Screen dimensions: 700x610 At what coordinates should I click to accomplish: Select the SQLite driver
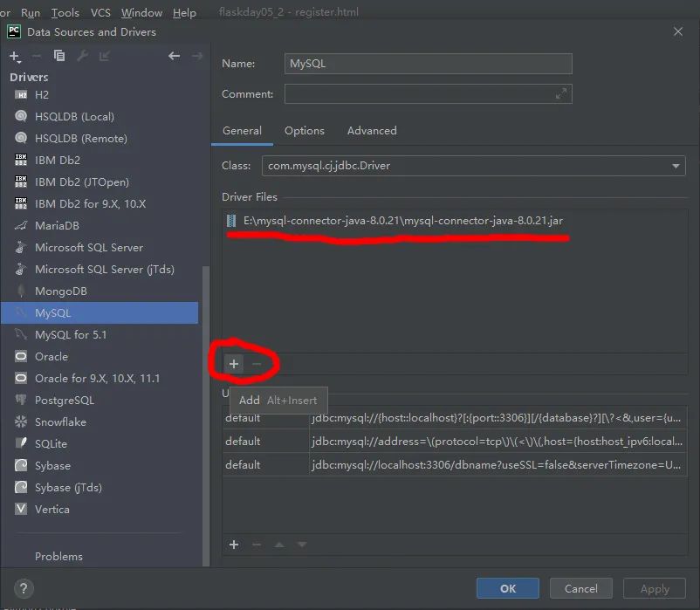100,444
